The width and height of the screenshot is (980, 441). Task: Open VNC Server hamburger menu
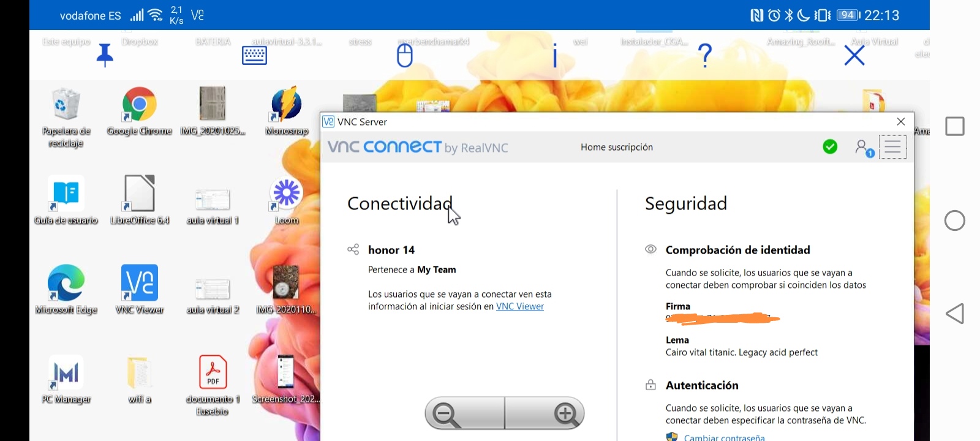click(x=893, y=147)
